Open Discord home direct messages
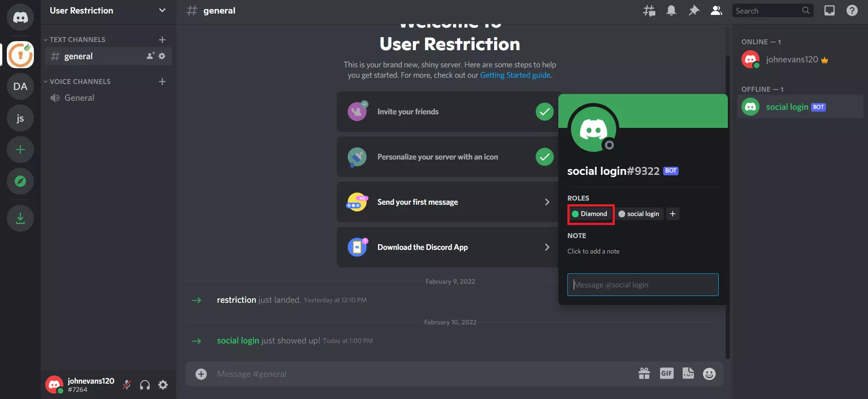The image size is (868, 399). [x=20, y=17]
